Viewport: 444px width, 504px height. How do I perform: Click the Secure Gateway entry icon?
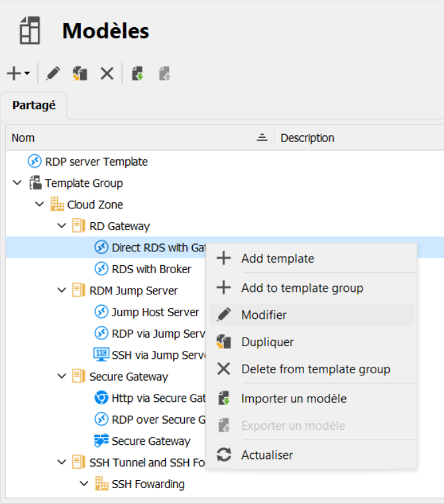coord(101,441)
